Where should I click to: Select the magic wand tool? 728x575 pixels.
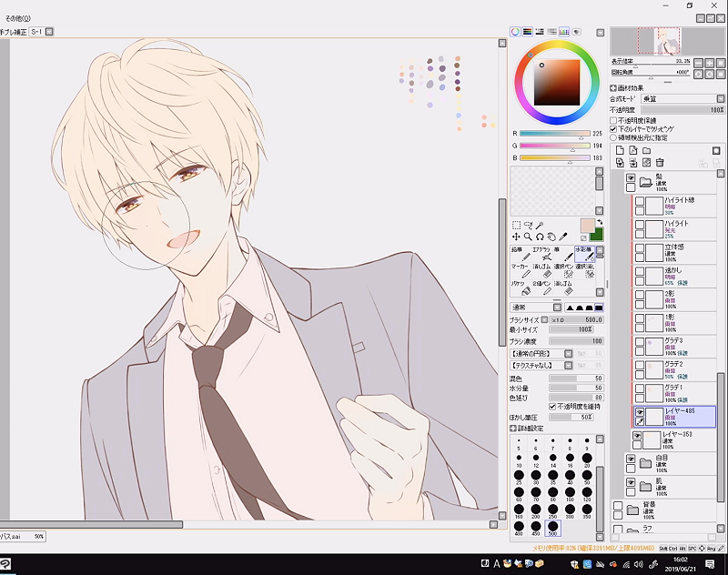[x=540, y=225]
